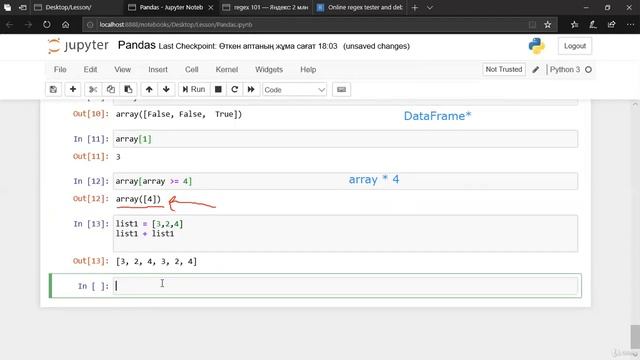Move selected cell down arrow
640x360 pixels.
click(x=166, y=89)
